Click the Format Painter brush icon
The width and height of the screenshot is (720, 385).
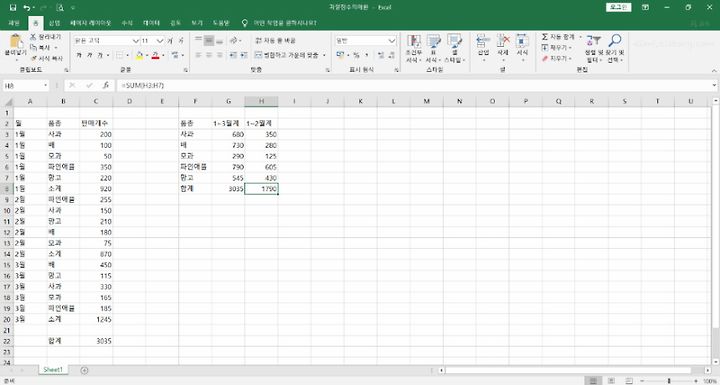[x=34, y=58]
